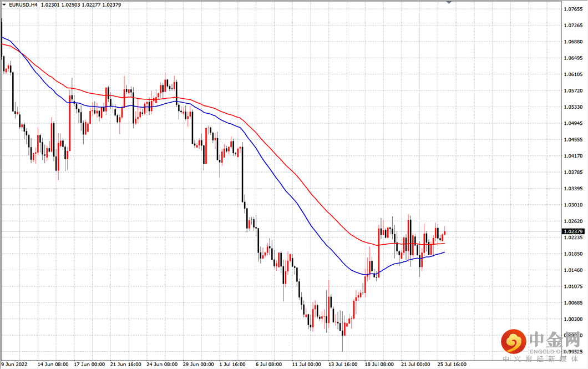Click the 1.06880 price axis label
Viewport: 588px width, 369px height.
pyautogui.click(x=574, y=42)
